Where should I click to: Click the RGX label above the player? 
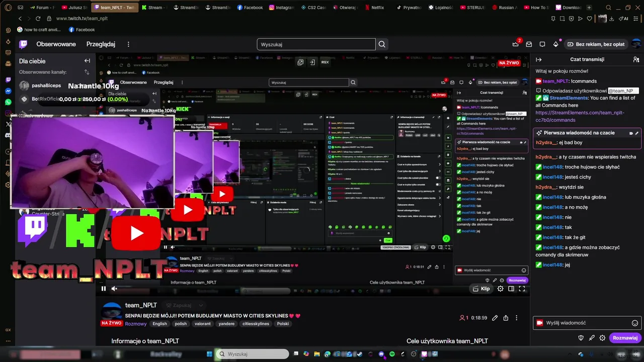325,62
